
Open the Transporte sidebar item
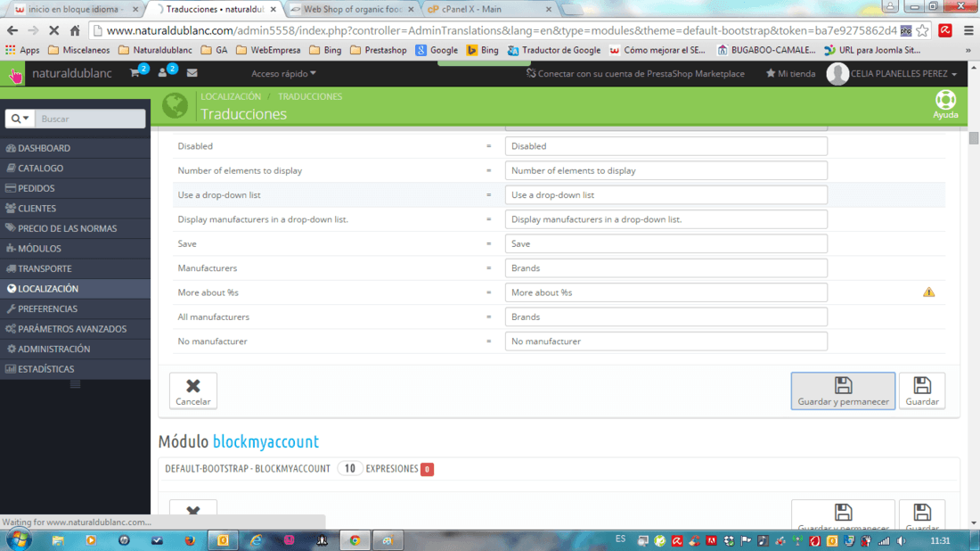point(75,268)
